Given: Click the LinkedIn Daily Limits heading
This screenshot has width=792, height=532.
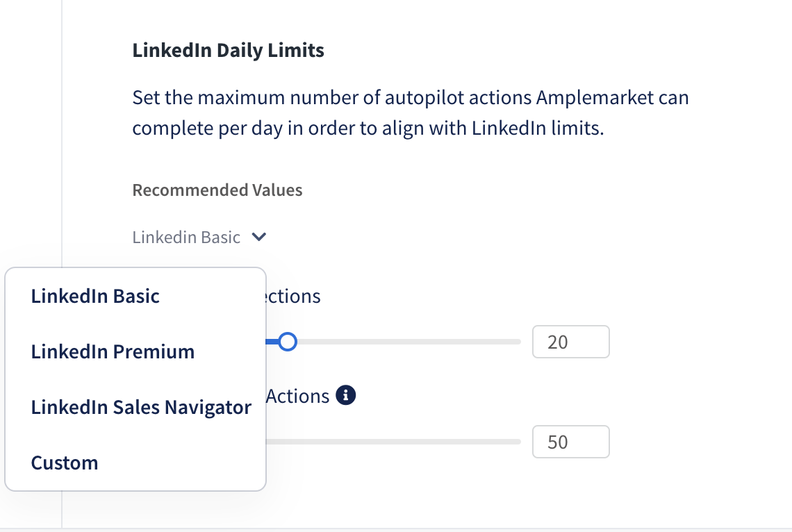Looking at the screenshot, I should click(x=229, y=51).
